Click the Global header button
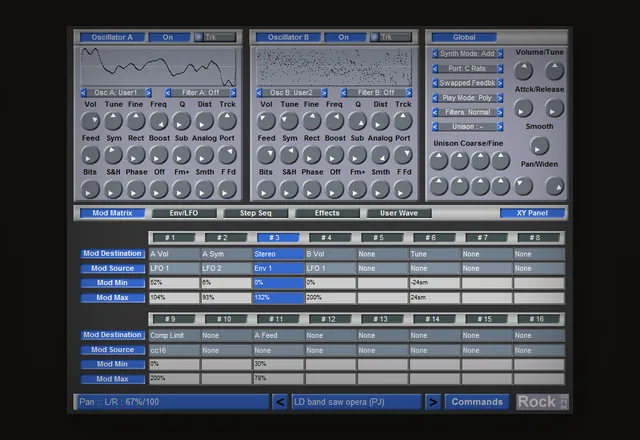This screenshot has height=440, width=640. click(464, 37)
